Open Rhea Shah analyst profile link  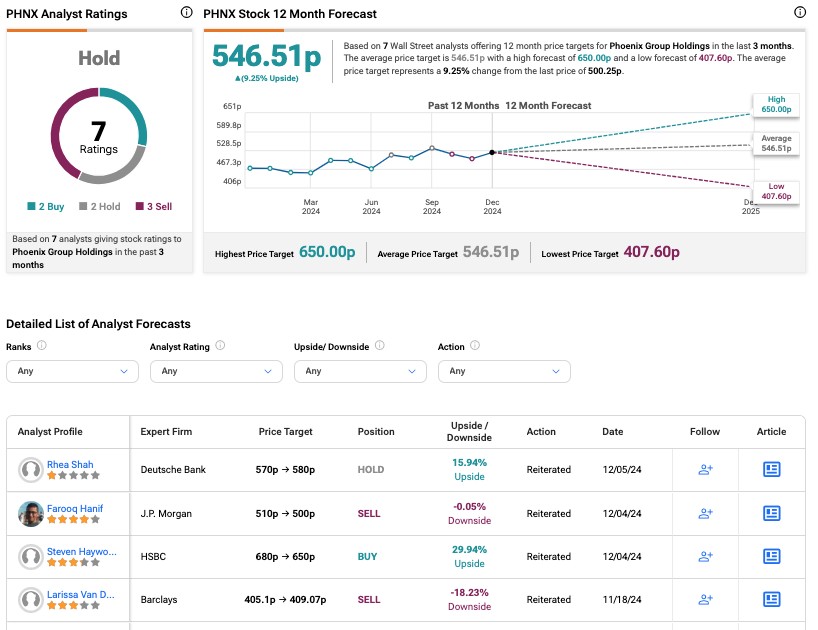coord(69,464)
